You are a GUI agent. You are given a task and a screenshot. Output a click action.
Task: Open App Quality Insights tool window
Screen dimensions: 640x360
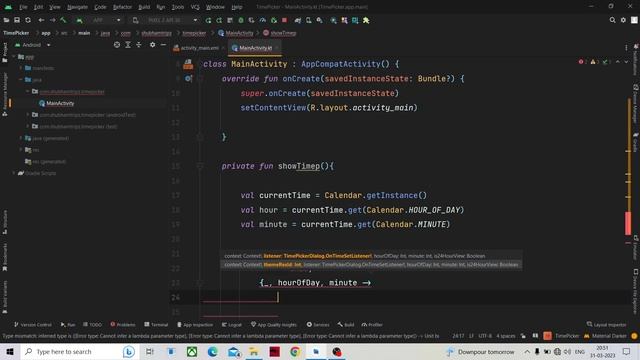273,324
